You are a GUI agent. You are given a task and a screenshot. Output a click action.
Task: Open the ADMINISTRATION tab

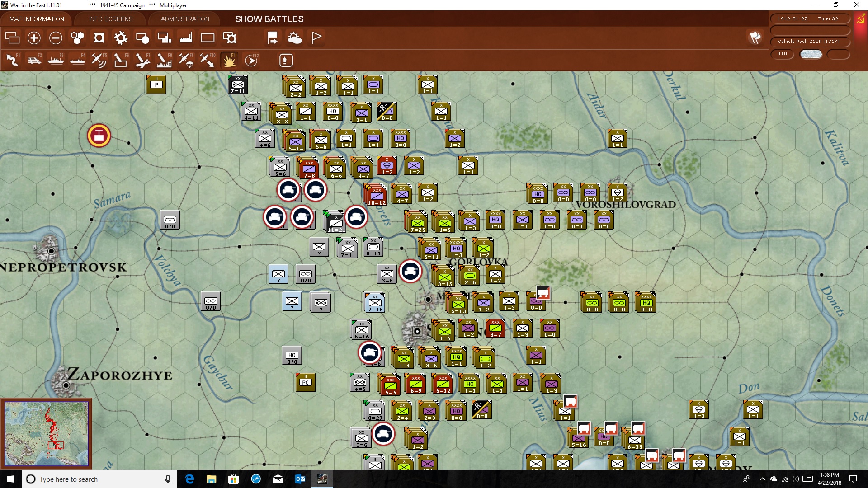pos(185,19)
